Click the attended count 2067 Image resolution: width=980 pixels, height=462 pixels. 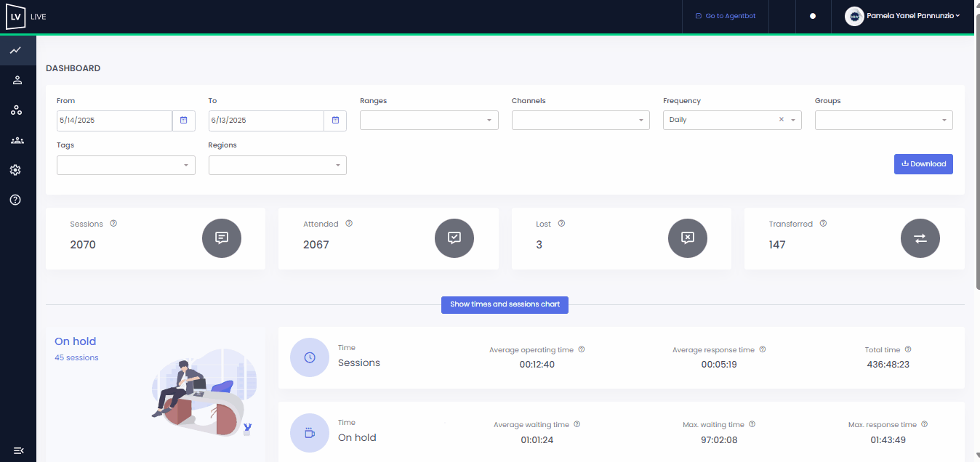point(316,245)
